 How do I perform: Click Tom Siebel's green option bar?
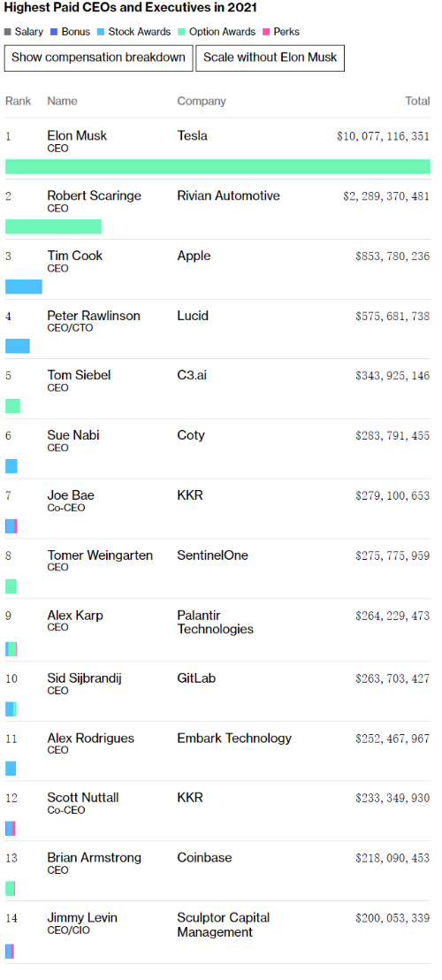click(12, 406)
